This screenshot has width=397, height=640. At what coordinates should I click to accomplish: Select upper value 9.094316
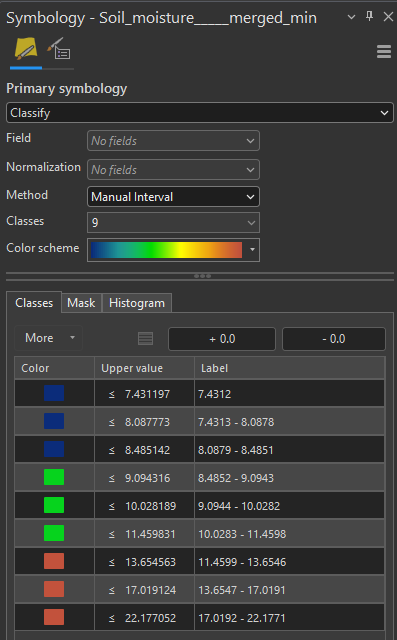(x=147, y=478)
